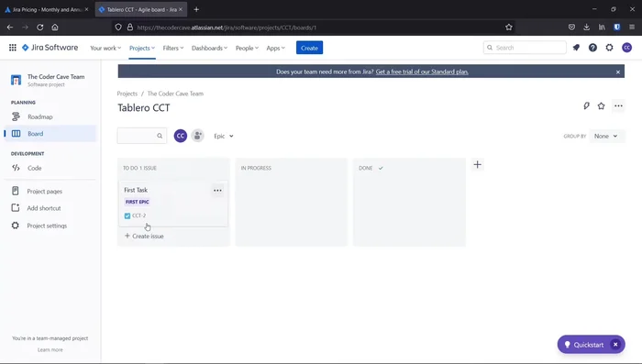Open the Group by None dropdown
Screen dimensions: 642x364
[x=606, y=136]
